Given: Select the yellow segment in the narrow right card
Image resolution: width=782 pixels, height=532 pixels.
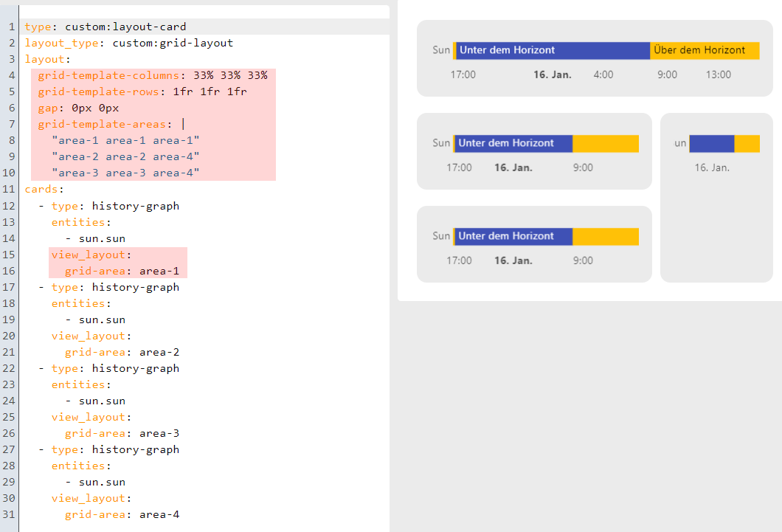Looking at the screenshot, I should [x=747, y=144].
